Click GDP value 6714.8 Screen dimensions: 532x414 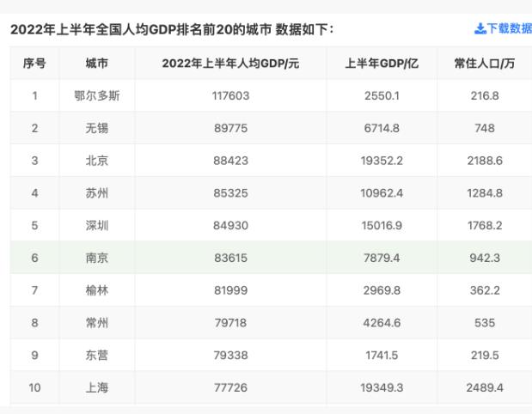point(382,128)
